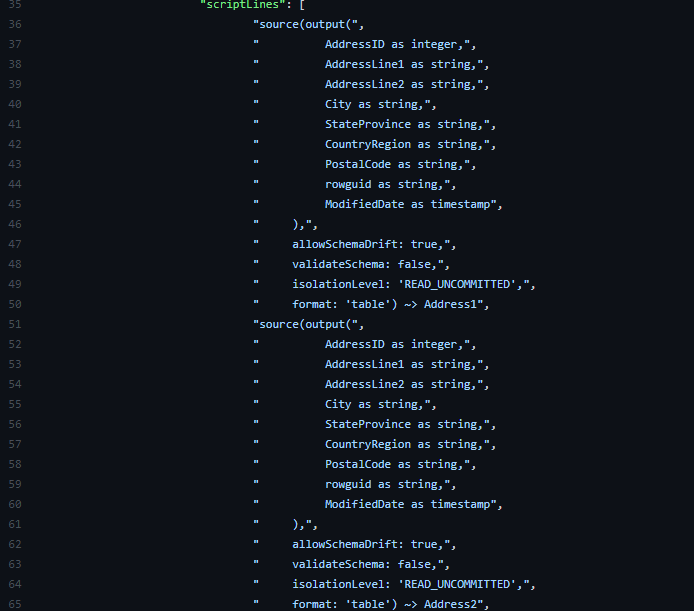Click line number 65 in gutter
This screenshot has height=611, width=694.
[x=15, y=605]
